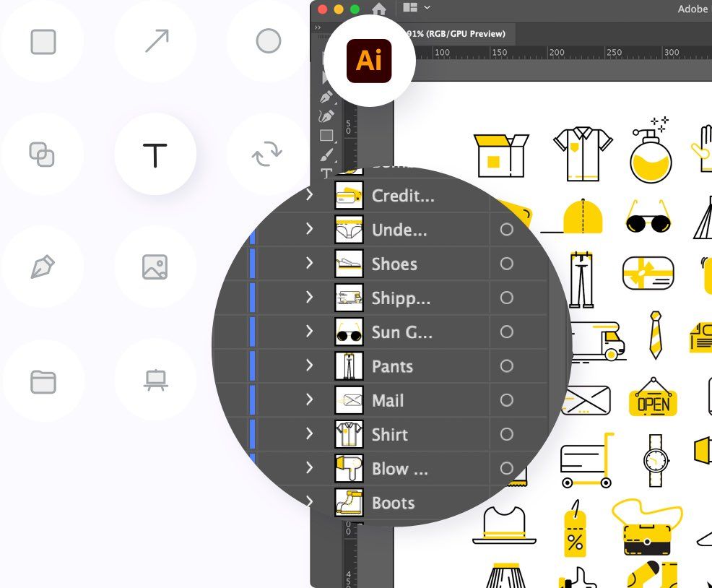Viewport: 712px width, 588px height.
Task: Click the presentation easel icon
Action: click(155, 380)
